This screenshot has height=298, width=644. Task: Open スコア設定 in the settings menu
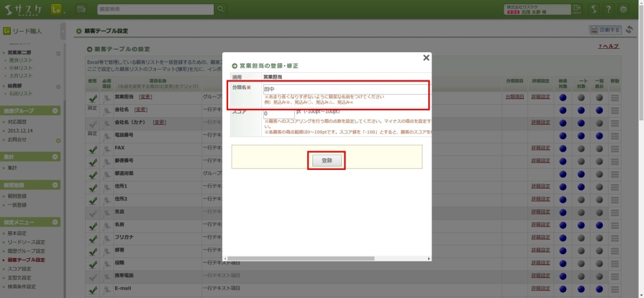tap(18, 268)
